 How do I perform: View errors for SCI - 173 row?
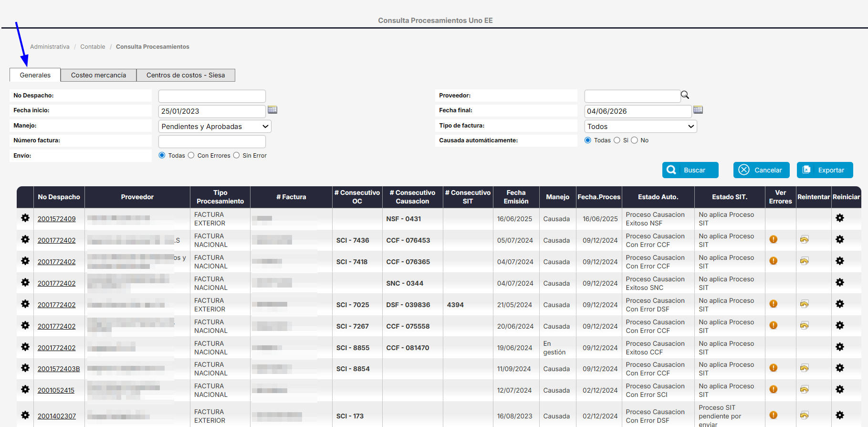click(x=774, y=416)
